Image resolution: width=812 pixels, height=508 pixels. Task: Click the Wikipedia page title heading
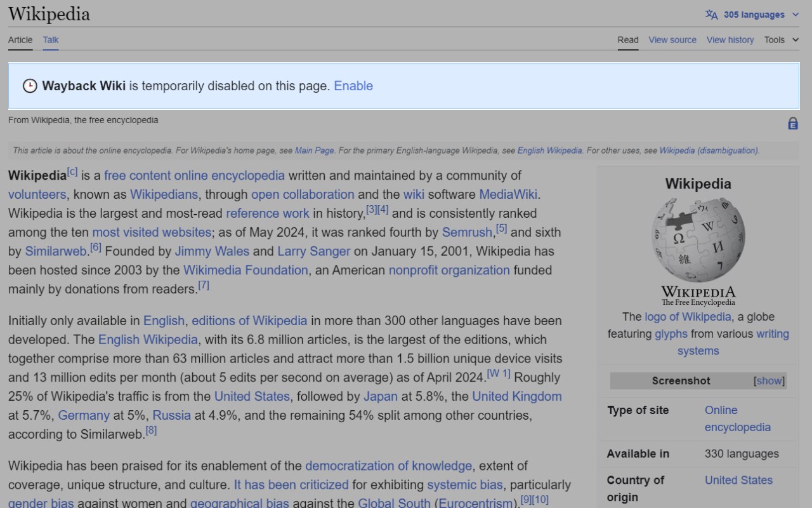coord(49,14)
